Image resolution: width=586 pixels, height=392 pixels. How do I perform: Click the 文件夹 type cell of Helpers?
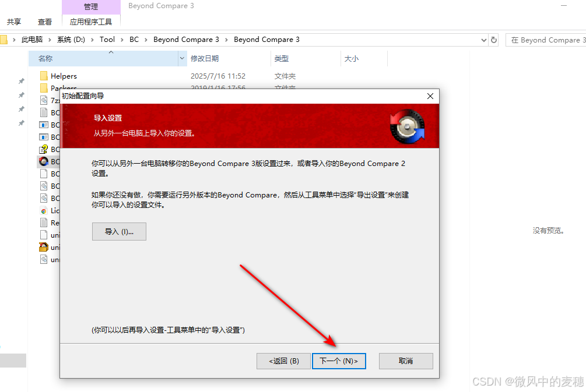285,76
